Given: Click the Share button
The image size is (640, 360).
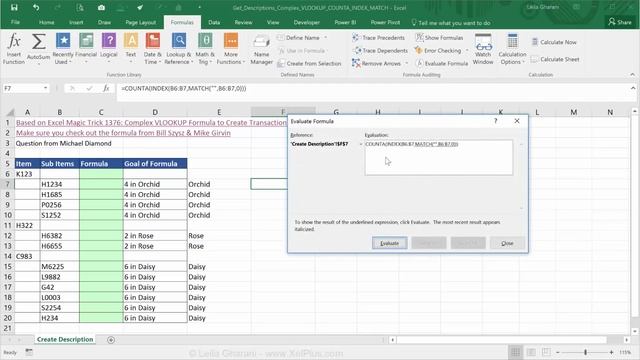Looking at the screenshot, I should click(620, 22).
